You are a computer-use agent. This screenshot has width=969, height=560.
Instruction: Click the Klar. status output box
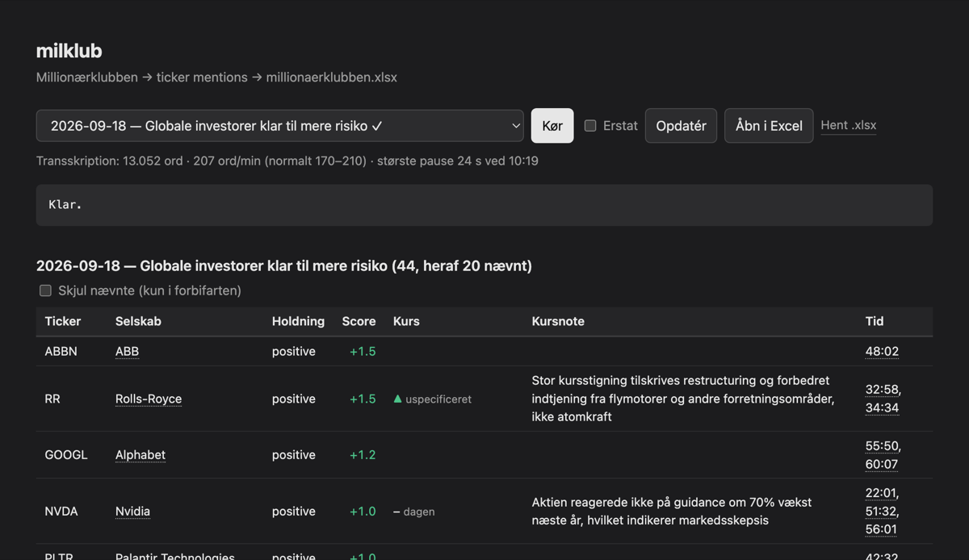point(484,205)
